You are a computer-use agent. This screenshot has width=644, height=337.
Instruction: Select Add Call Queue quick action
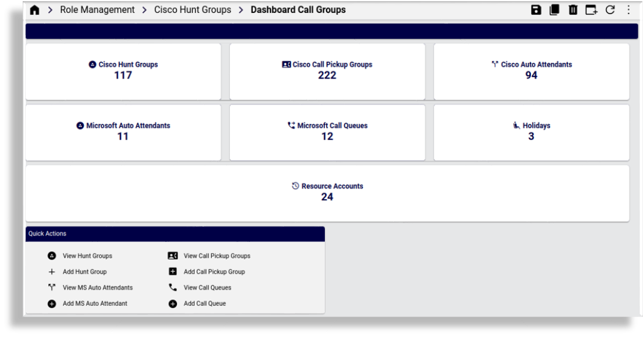click(205, 304)
